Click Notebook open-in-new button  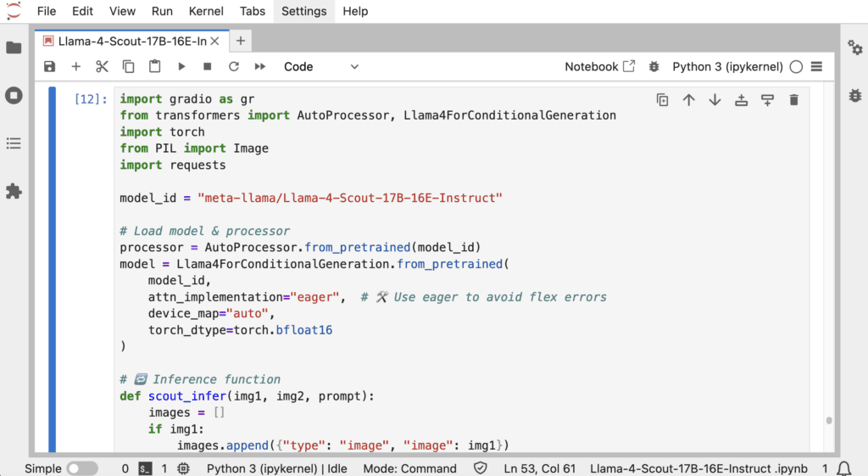(599, 66)
